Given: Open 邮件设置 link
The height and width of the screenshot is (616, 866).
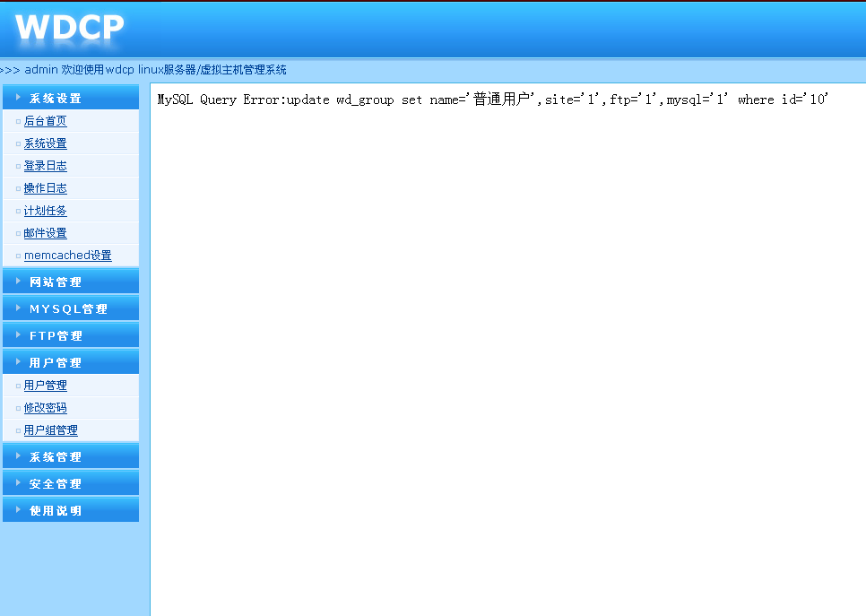Looking at the screenshot, I should tap(46, 233).
